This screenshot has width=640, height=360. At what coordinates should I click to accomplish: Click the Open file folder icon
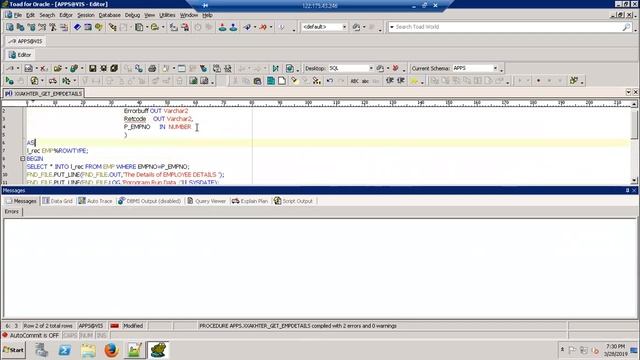(57, 69)
